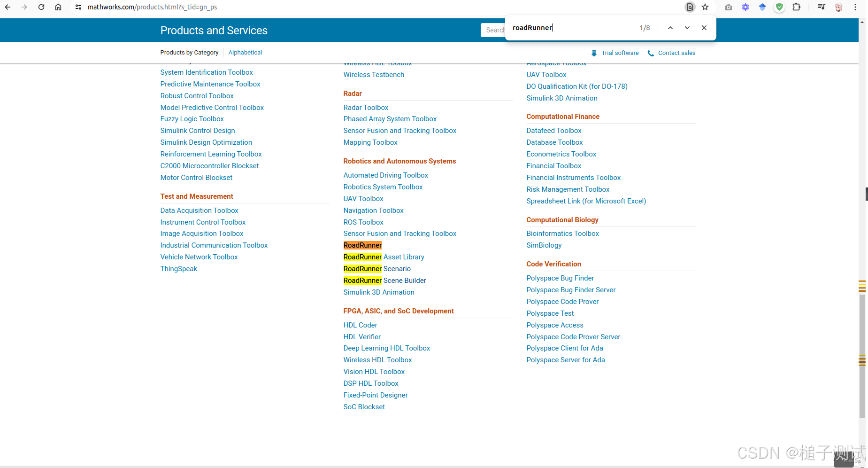Open Polyspace Server for Ada
The image size is (868, 468).
tap(565, 360)
